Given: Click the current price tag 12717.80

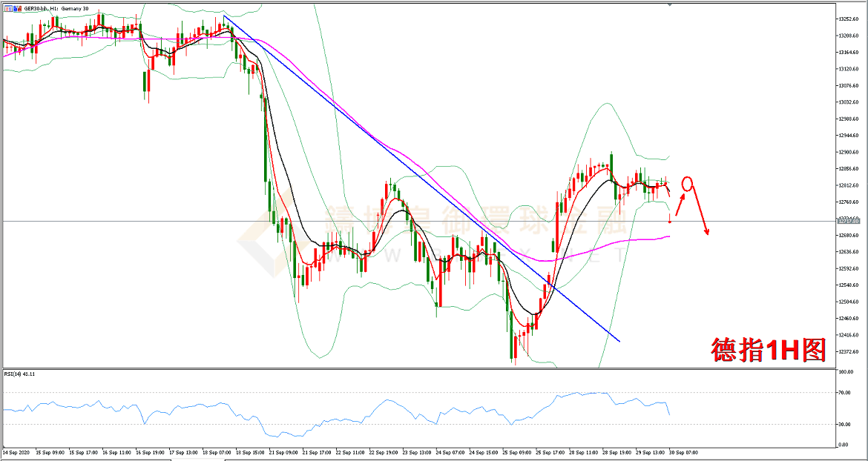Looking at the screenshot, I should point(847,221).
